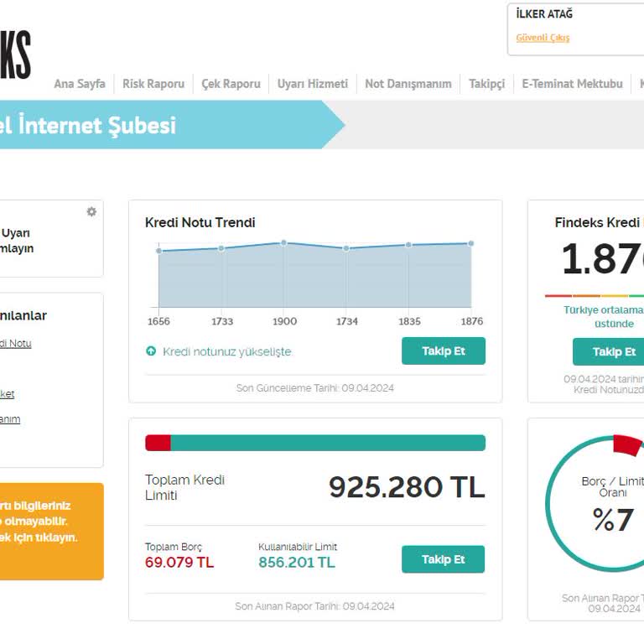Screen dimensions: 644x644
Task: Click Güvenli Çıkış to log out
Action: click(543, 38)
